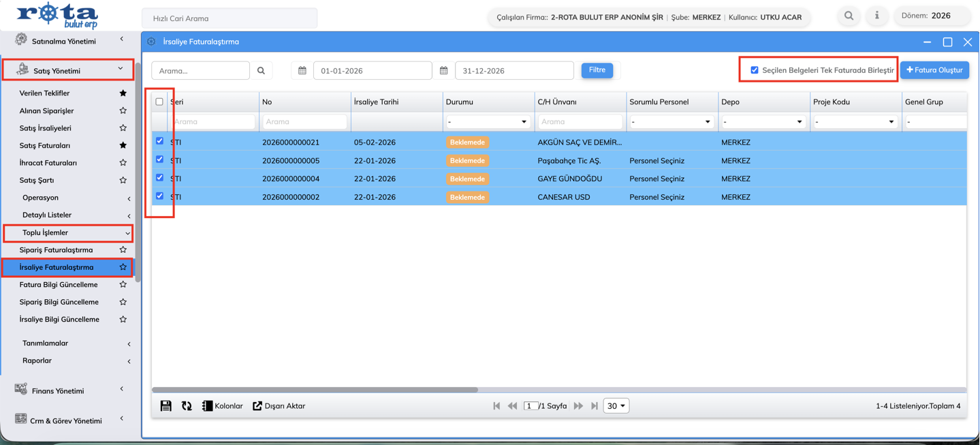Select Alınan Siparişler in sidebar
The width and height of the screenshot is (980, 445).
46,110
